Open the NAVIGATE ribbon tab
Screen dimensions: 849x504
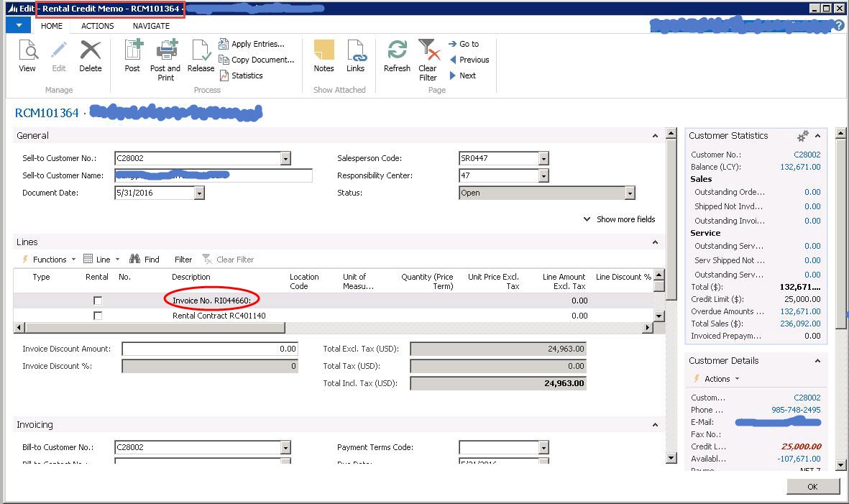151,26
